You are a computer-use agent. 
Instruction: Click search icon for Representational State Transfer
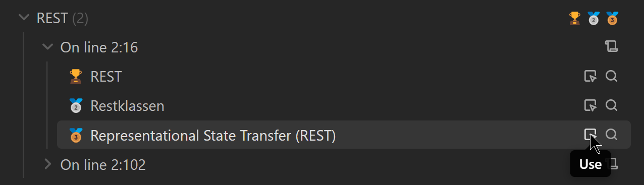coord(611,135)
